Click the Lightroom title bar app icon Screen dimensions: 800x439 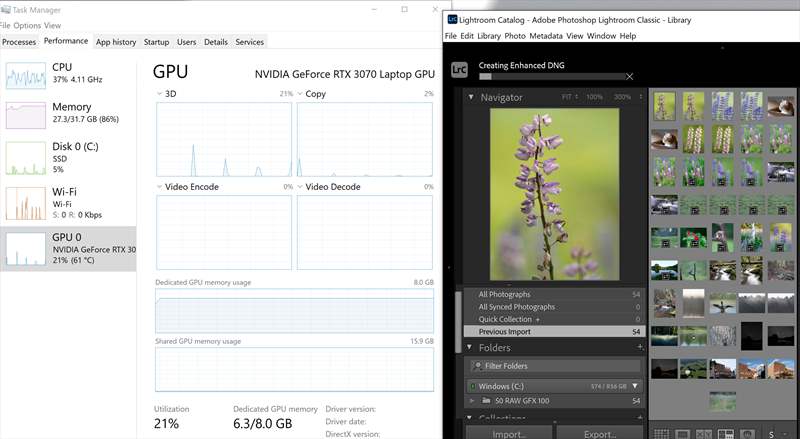[452, 19]
